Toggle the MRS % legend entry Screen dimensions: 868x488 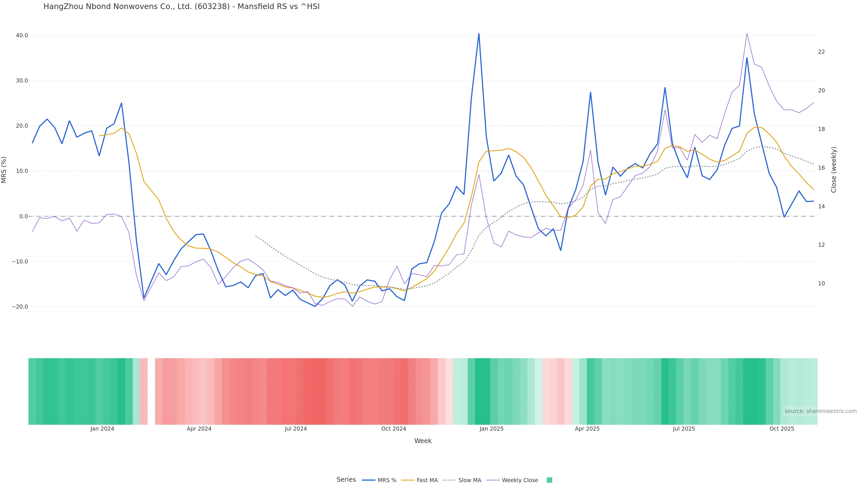(387, 480)
